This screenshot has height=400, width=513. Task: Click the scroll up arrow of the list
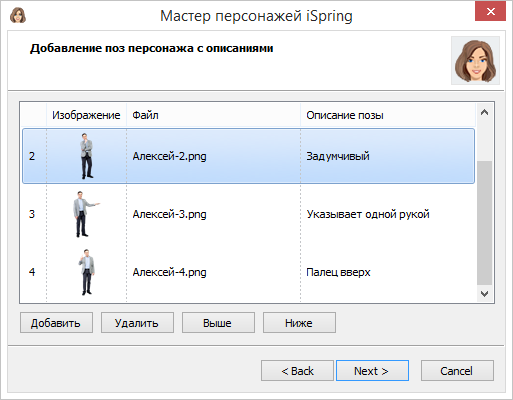tap(484, 113)
